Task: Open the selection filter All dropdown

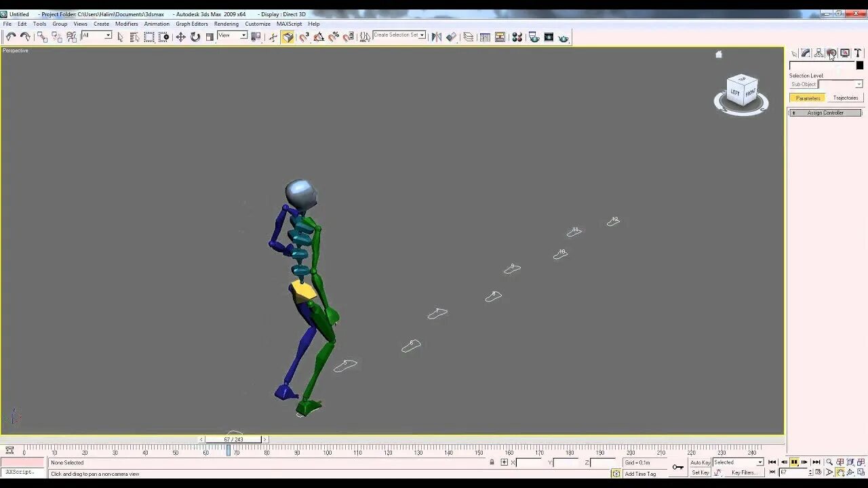Action: pos(96,35)
